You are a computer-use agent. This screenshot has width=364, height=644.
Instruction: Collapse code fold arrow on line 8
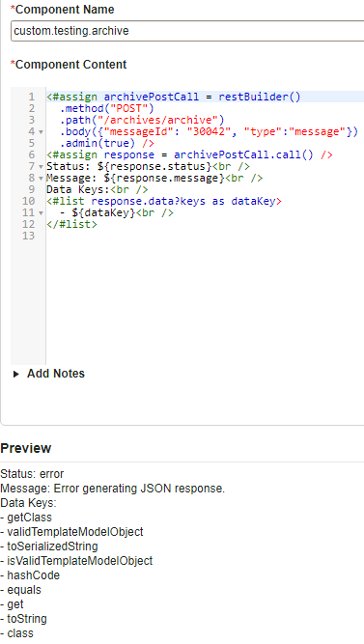41,179
